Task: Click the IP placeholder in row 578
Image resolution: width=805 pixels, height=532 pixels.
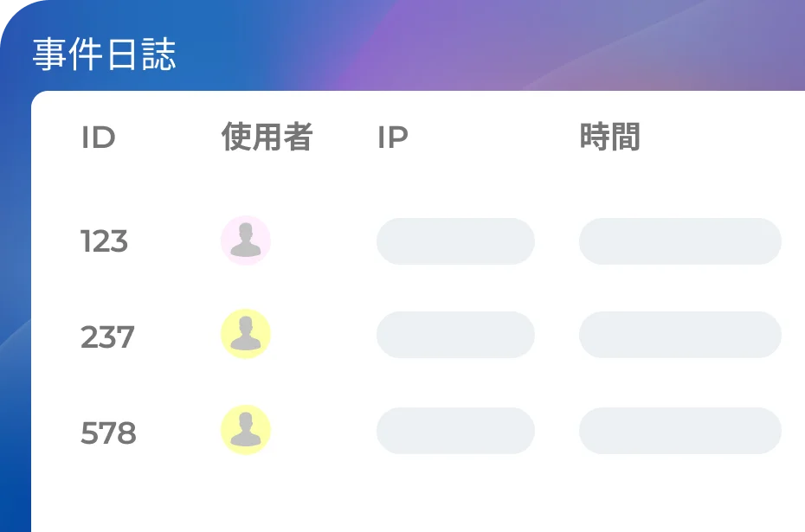Action: coord(455,431)
